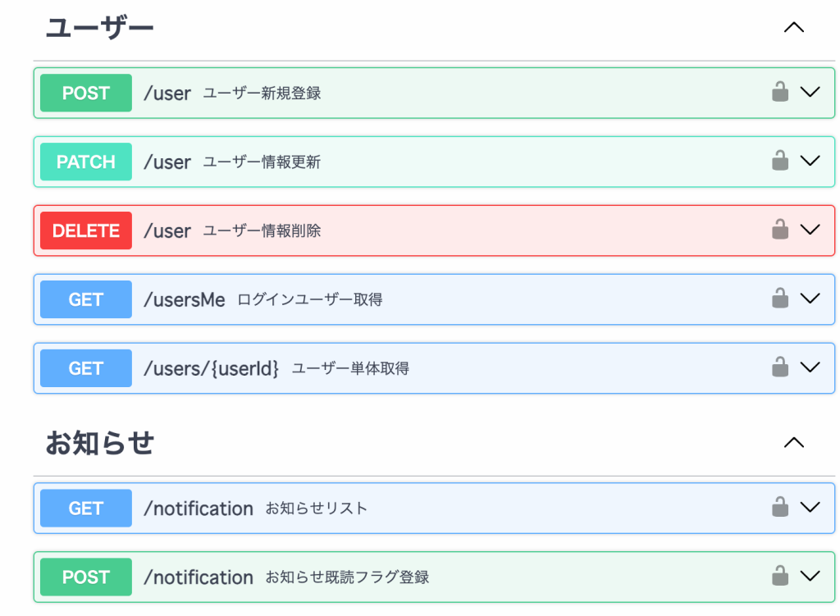Click the lock icon on PATCH /user
The image size is (840, 616).
(x=780, y=161)
